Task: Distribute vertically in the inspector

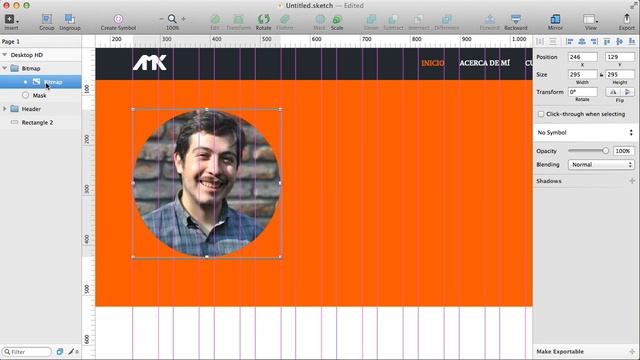Action: click(553, 41)
